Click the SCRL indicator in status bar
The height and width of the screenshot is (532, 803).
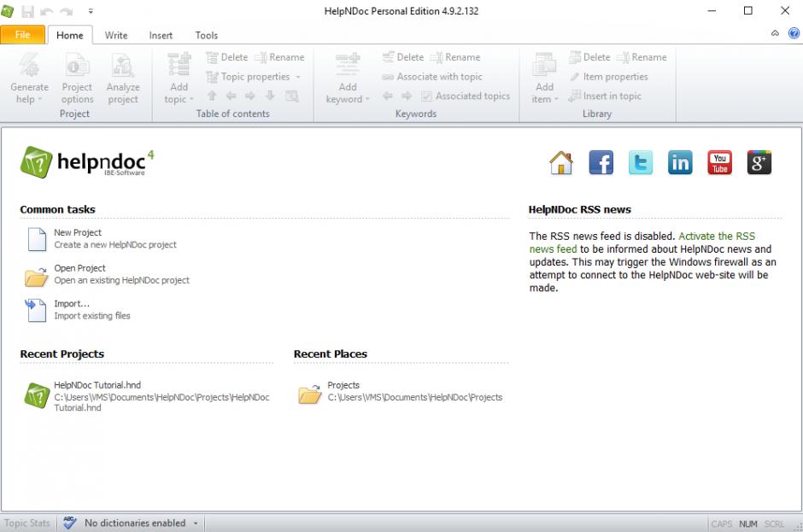774,523
